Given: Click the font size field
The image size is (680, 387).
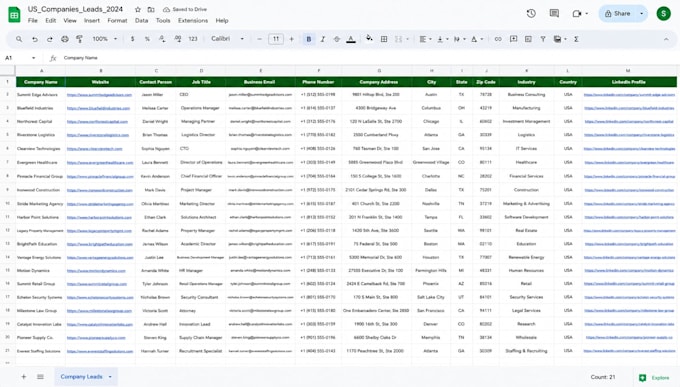Looking at the screenshot, I should pyautogui.click(x=276, y=39).
